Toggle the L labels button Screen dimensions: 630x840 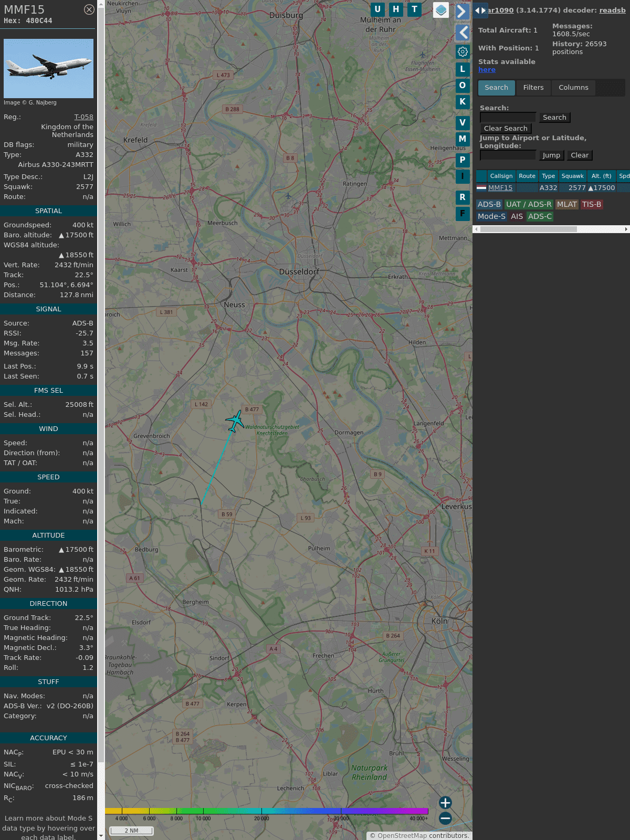(463, 69)
